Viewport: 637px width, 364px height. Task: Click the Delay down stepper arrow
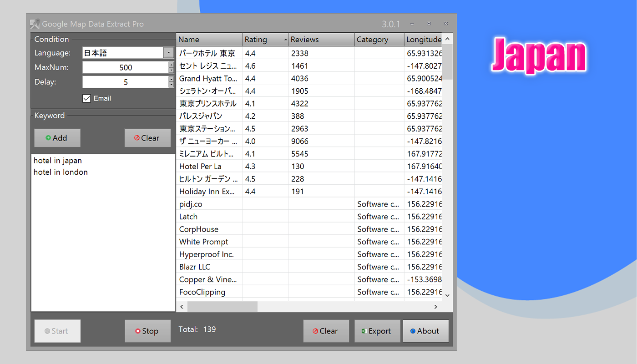click(171, 84)
